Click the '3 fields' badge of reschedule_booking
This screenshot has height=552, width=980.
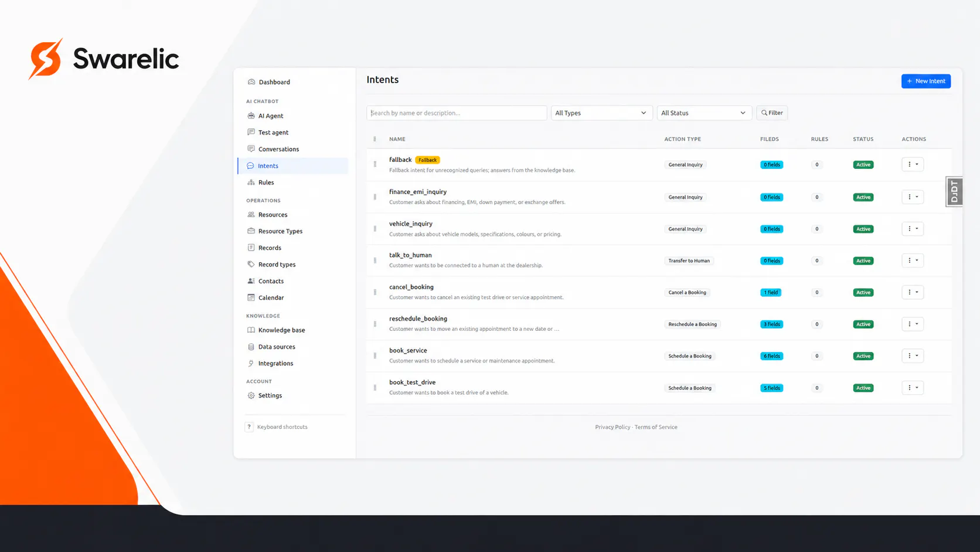pos(771,324)
